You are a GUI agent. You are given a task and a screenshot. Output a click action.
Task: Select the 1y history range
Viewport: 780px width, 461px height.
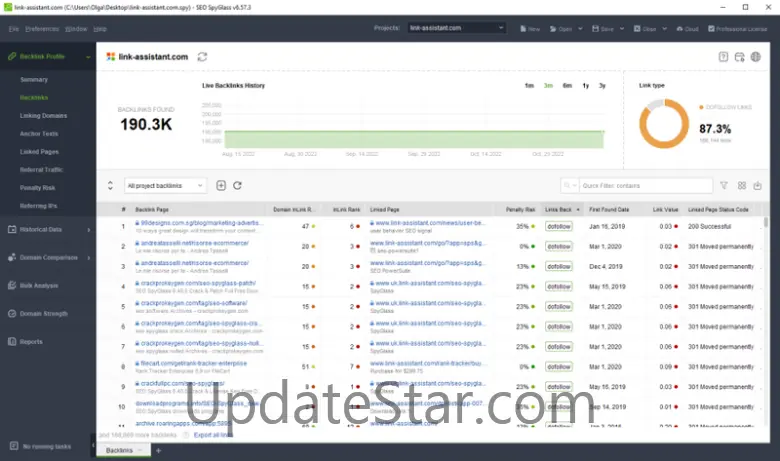click(x=585, y=86)
